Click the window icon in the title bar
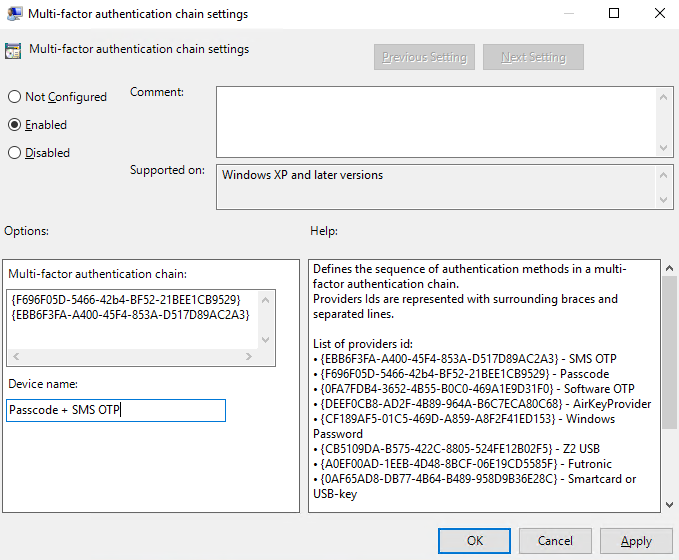679x560 pixels. tap(14, 14)
